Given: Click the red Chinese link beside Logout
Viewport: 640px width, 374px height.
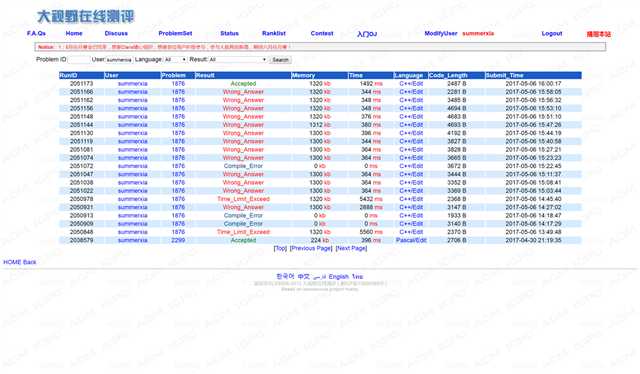Looking at the screenshot, I should (599, 34).
